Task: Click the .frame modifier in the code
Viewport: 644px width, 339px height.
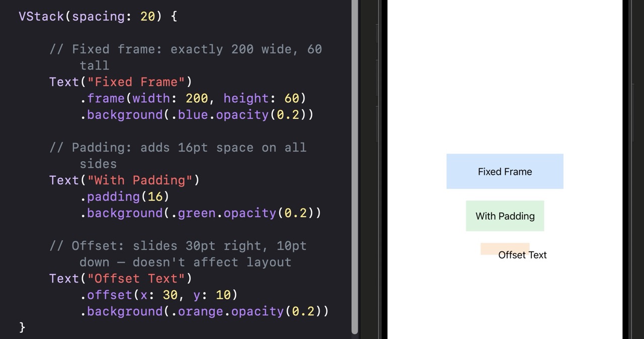Action: (x=106, y=98)
